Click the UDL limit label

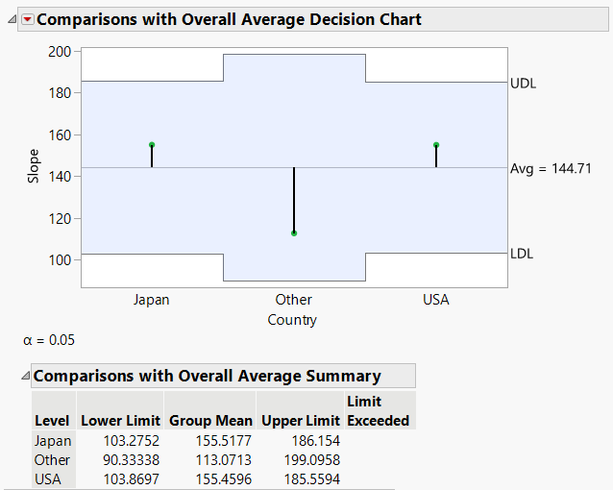pos(523,83)
